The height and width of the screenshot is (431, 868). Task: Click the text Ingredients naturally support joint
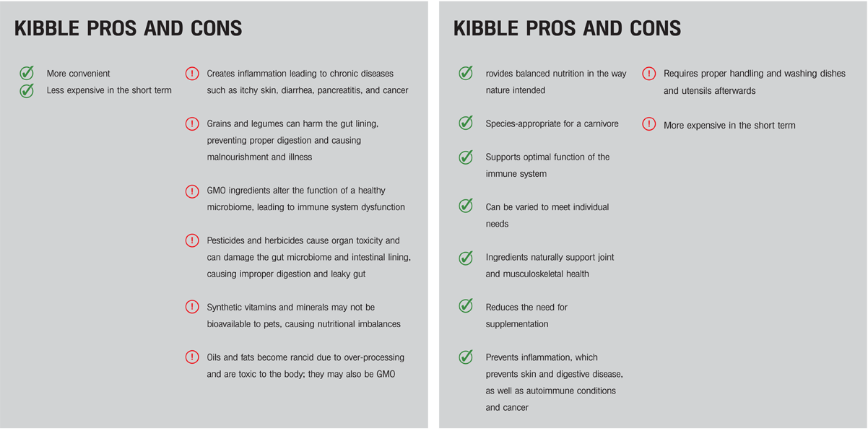[x=550, y=257]
